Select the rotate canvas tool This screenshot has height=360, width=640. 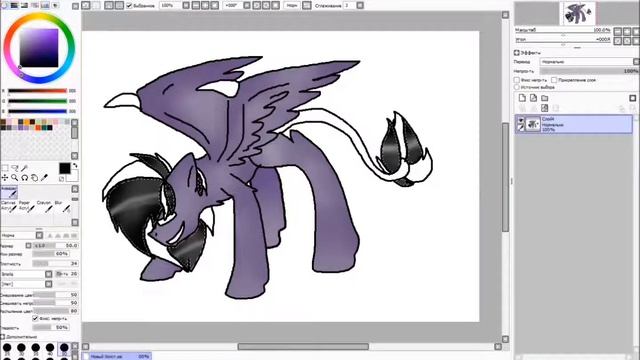24,178
